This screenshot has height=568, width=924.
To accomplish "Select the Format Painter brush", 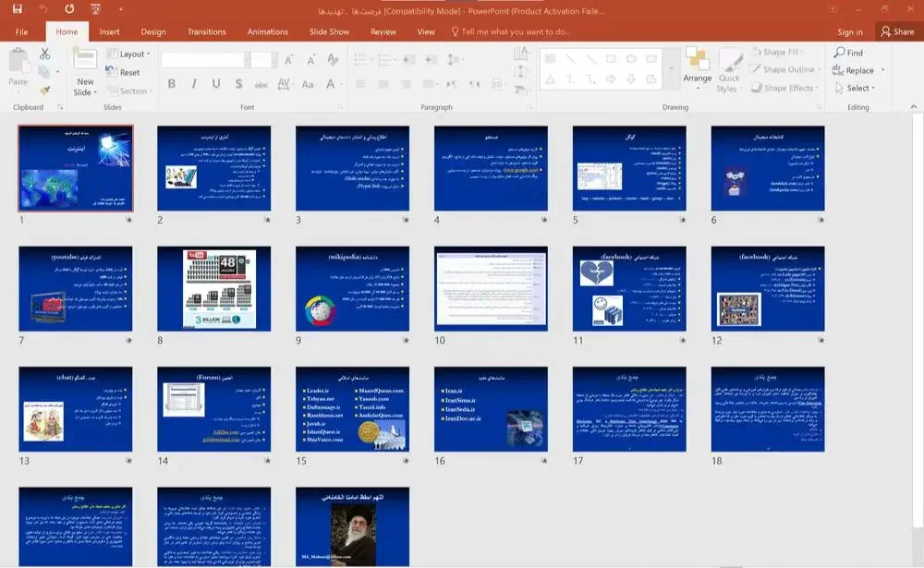I will coord(44,90).
